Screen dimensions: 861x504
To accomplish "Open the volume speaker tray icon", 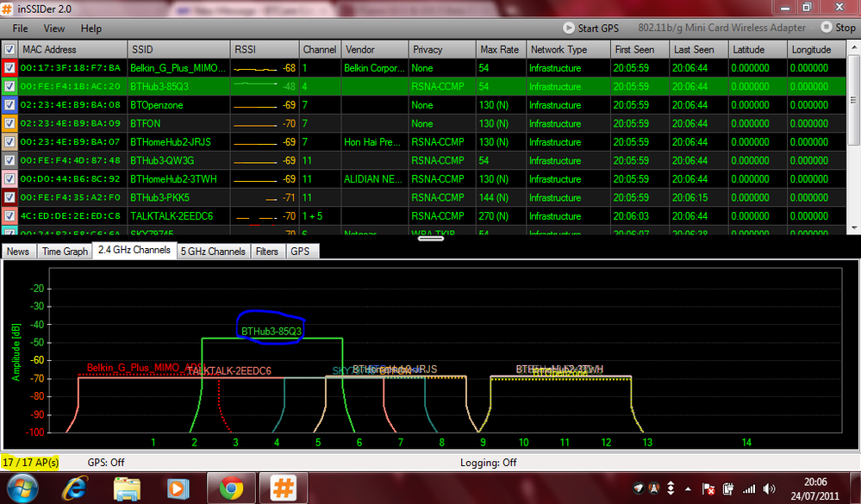I will [770, 488].
